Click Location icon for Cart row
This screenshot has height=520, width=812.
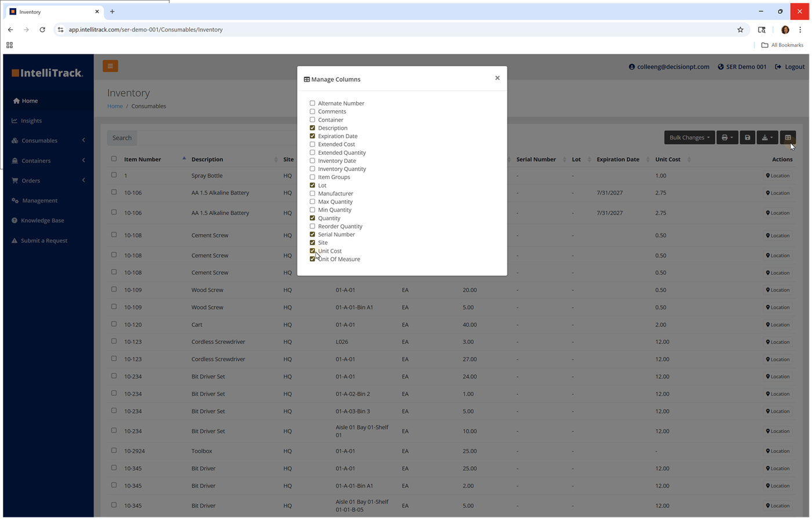click(x=778, y=325)
